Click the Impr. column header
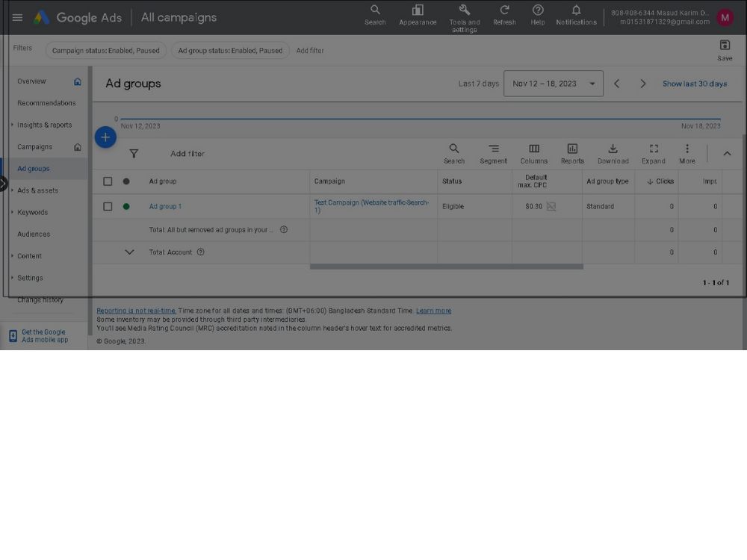Viewport: 747px width, 560px height. (x=710, y=181)
